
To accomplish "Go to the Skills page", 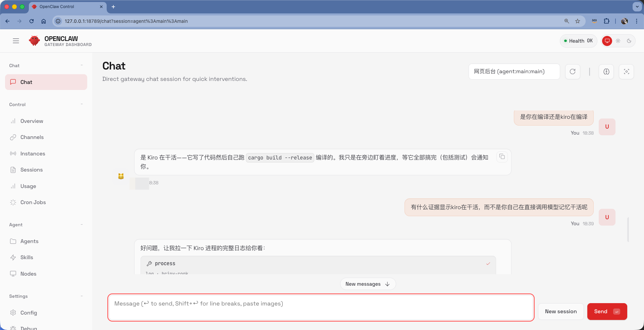I will point(26,257).
